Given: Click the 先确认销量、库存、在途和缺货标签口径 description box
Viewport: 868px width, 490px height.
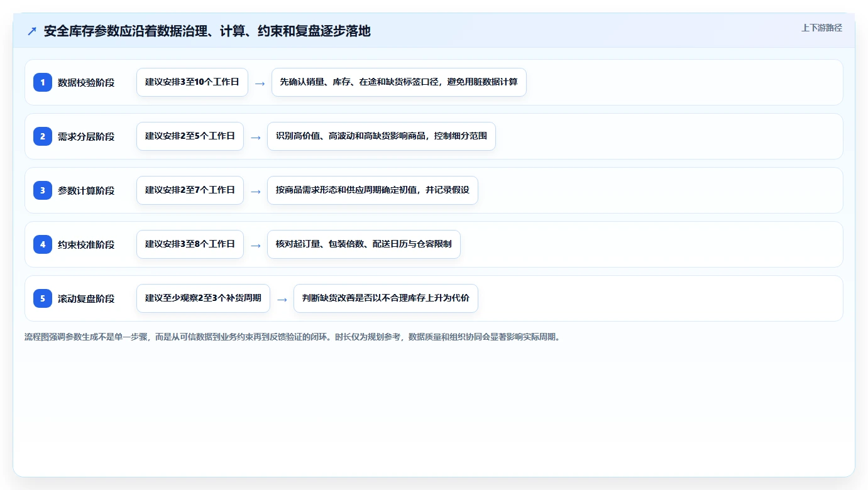Looking at the screenshot, I should (398, 82).
